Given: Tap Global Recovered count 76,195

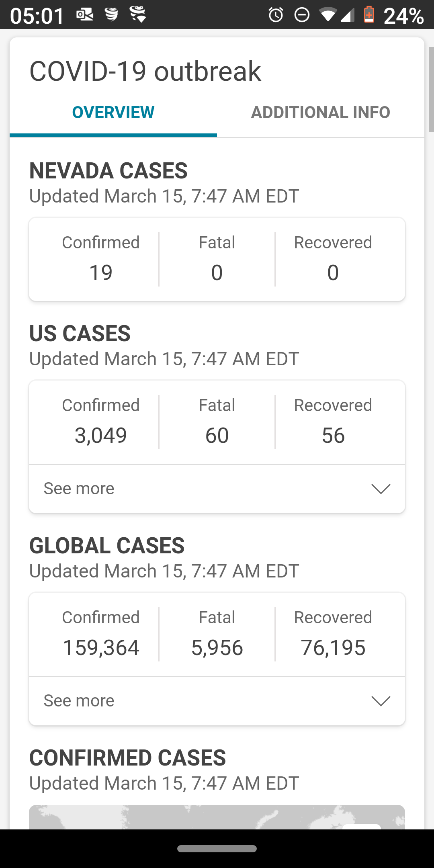Looking at the screenshot, I should (x=333, y=647).
